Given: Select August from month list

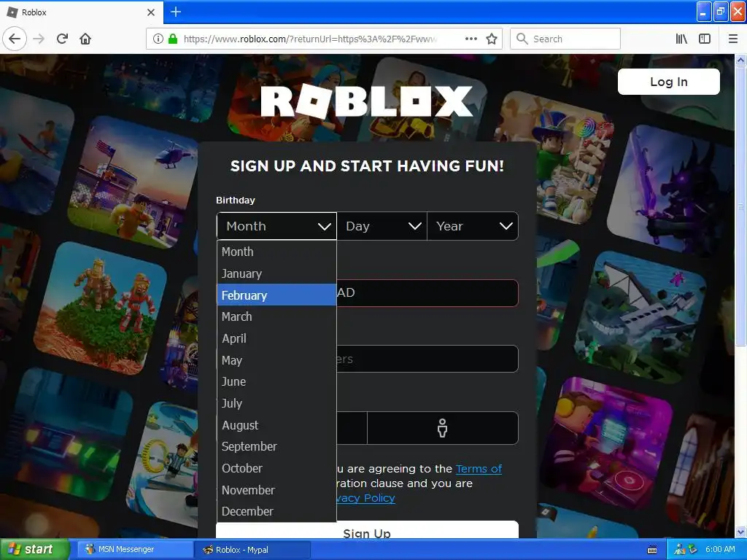Looking at the screenshot, I should coord(276,425).
